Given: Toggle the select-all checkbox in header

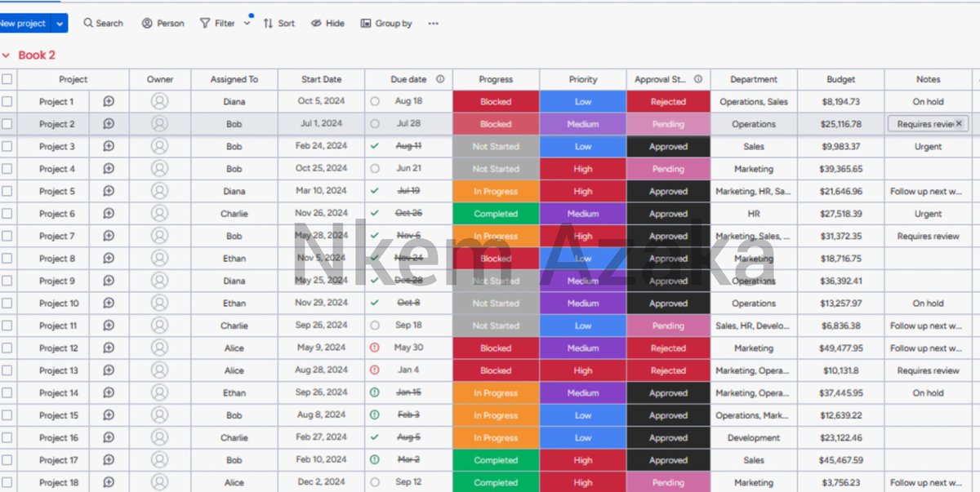Looking at the screenshot, I should (x=7, y=79).
